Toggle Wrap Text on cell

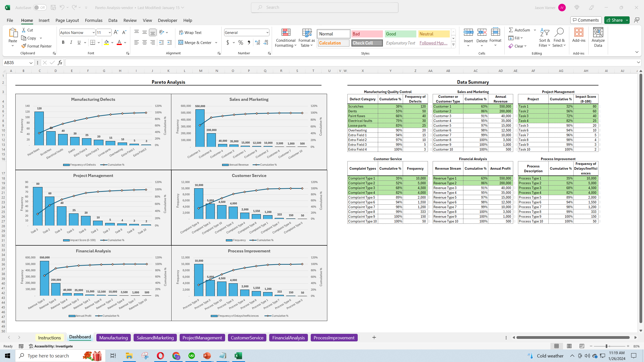click(x=190, y=32)
